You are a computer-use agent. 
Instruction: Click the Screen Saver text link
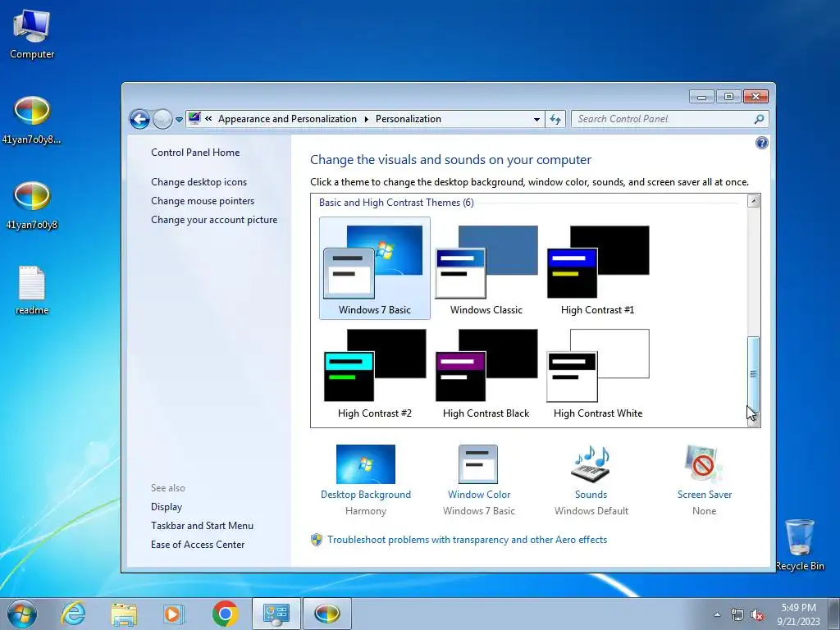click(x=705, y=495)
